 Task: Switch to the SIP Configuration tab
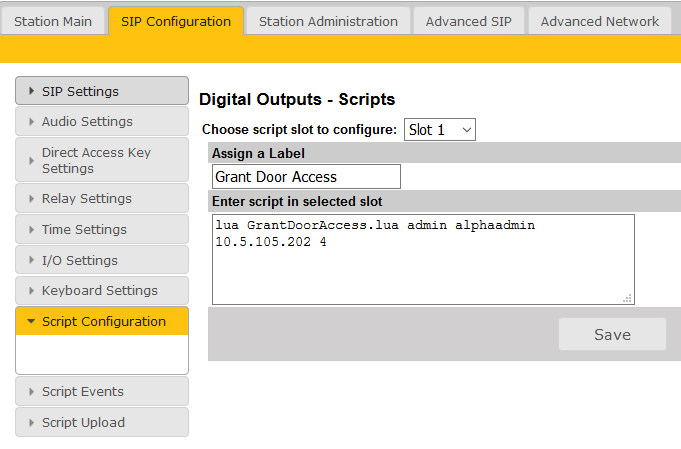tap(176, 21)
